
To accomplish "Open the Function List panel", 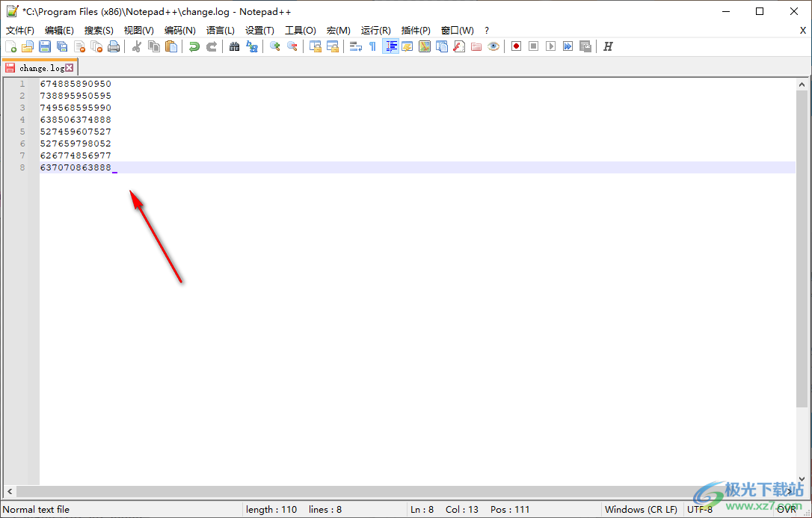I will point(459,46).
